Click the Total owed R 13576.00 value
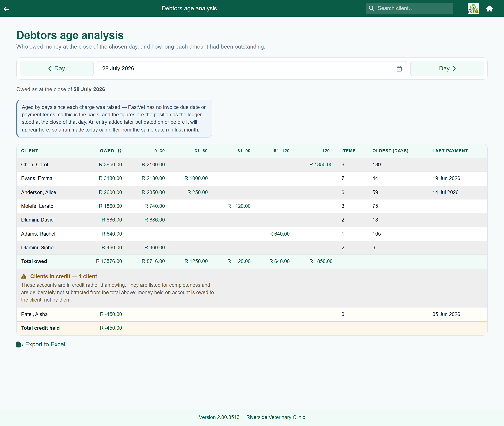The width and height of the screenshot is (504, 426). click(x=109, y=261)
